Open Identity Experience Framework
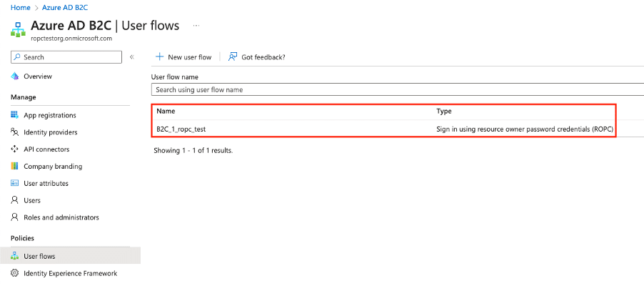Screen dimensions: 644x286 70,273
